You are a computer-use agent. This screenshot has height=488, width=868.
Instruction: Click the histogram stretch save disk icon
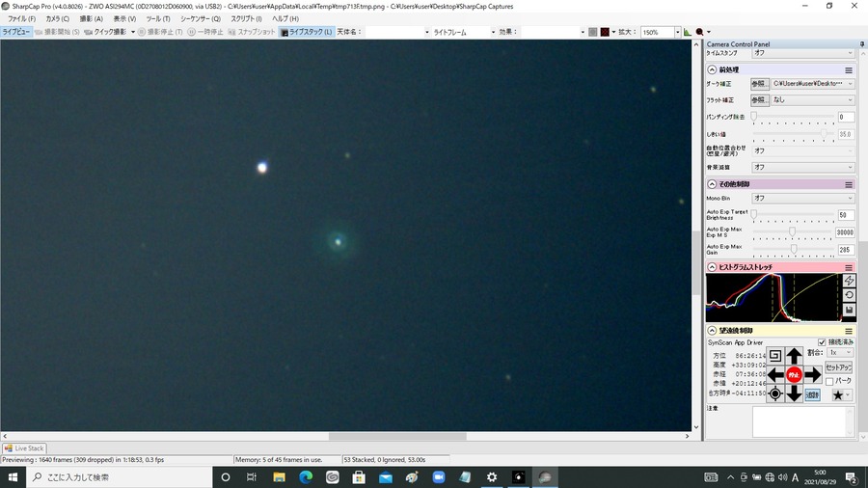coord(849,310)
